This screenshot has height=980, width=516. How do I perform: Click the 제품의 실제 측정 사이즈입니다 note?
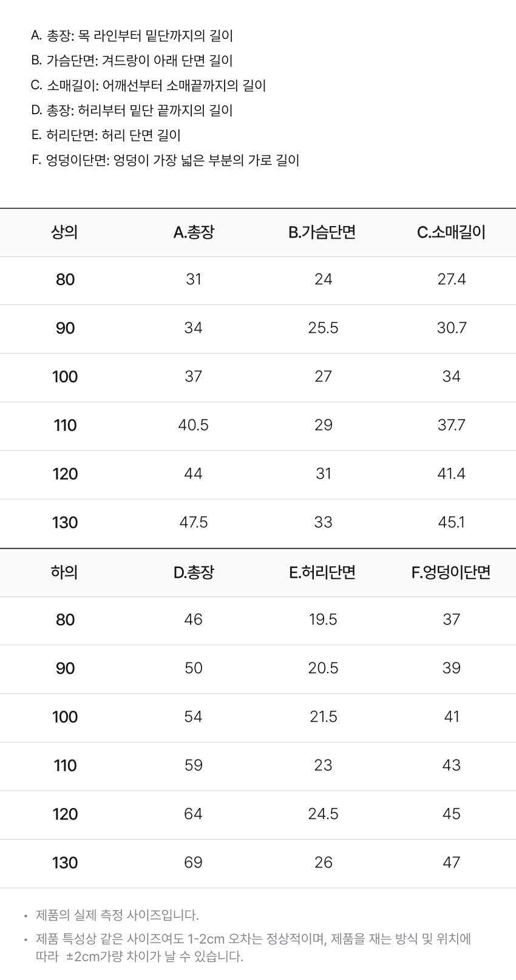click(117, 915)
